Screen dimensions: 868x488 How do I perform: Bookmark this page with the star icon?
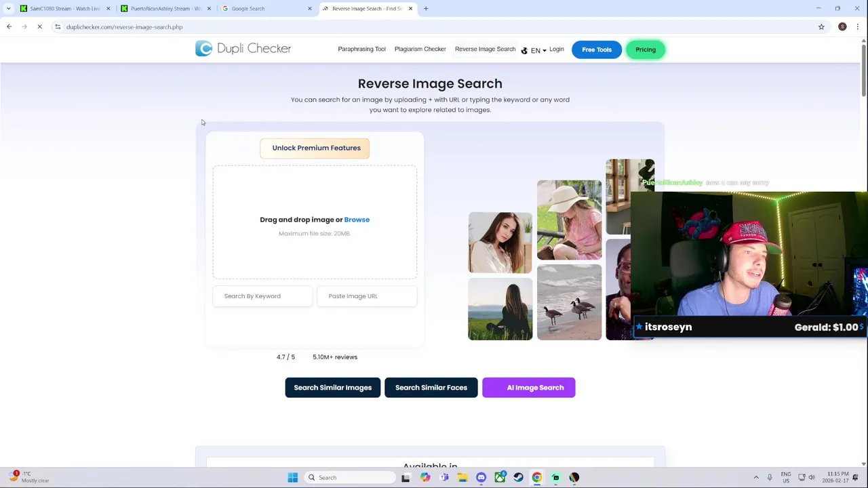click(x=821, y=27)
